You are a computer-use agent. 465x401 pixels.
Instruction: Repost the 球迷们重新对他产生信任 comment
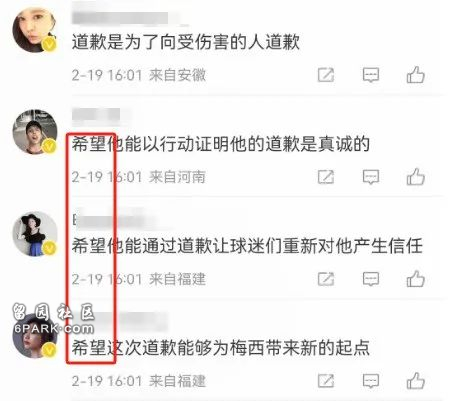[x=326, y=279]
